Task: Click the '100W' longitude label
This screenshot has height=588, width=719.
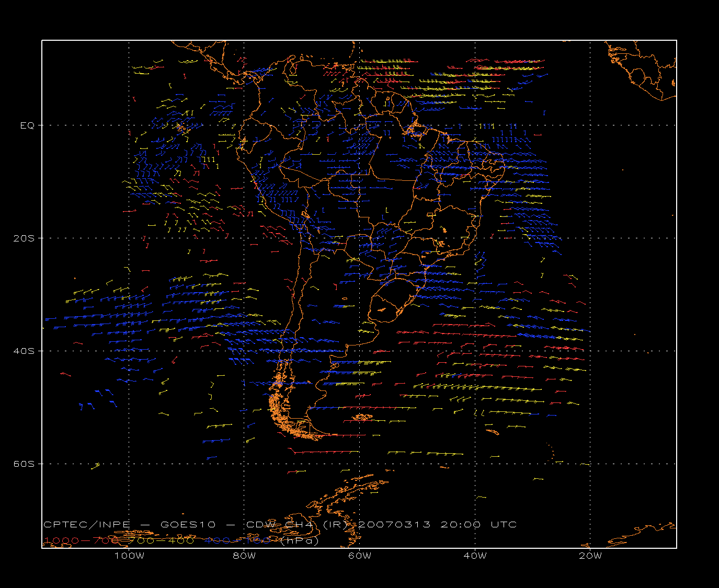Action: point(129,556)
